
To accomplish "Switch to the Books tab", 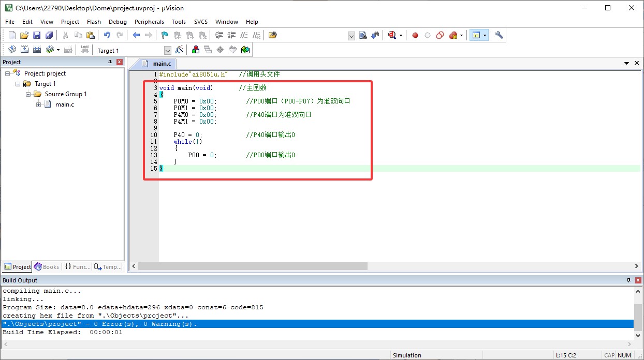I will (x=47, y=267).
